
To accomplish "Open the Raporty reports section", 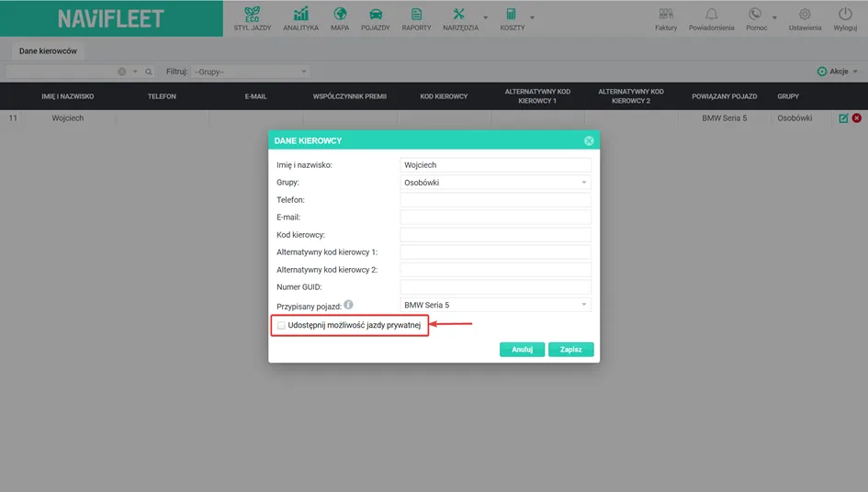I will [x=416, y=18].
